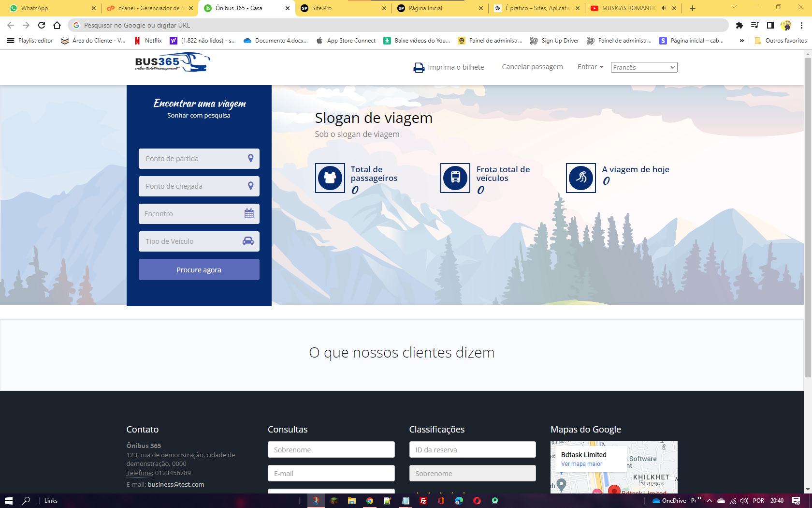The width and height of the screenshot is (812, 508).
Task: Click the total passengers icon
Action: point(330,178)
